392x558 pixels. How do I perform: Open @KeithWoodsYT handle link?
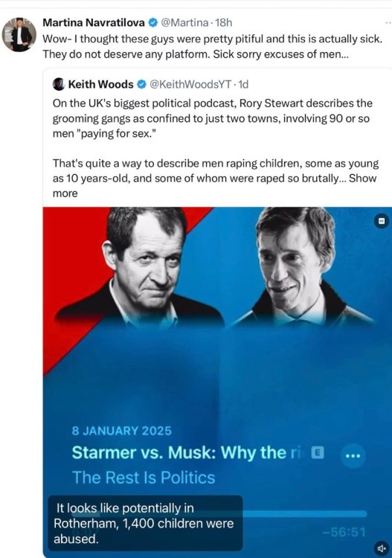click(190, 84)
